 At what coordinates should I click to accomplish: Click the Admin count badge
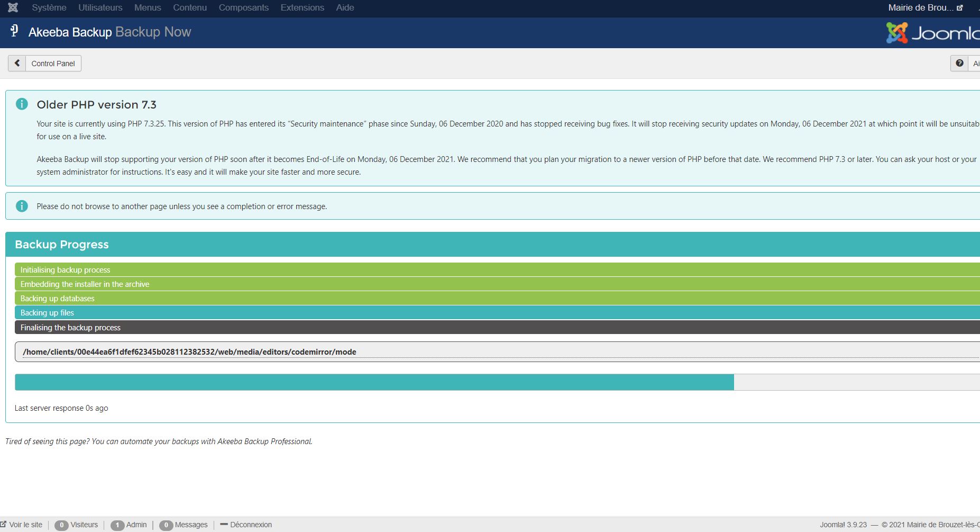(x=117, y=525)
